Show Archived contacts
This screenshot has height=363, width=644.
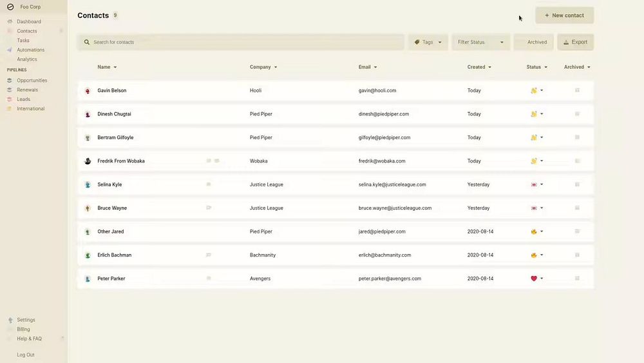click(533, 42)
